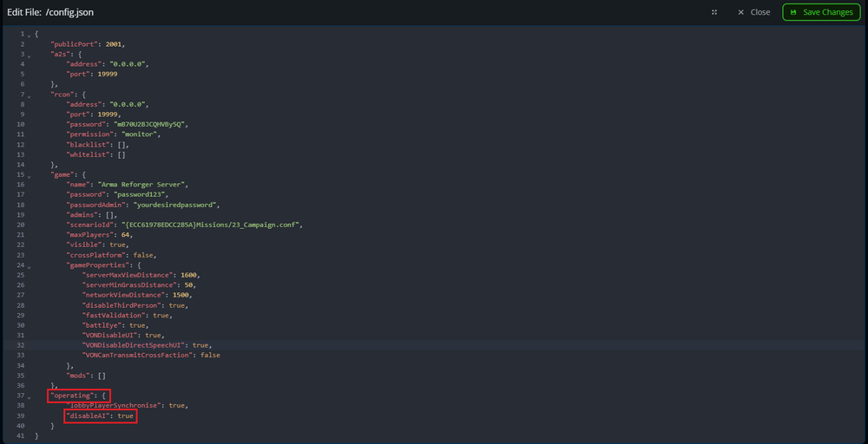This screenshot has width=868, height=444.
Task: Click the floppy disk save icon
Action: (x=793, y=12)
